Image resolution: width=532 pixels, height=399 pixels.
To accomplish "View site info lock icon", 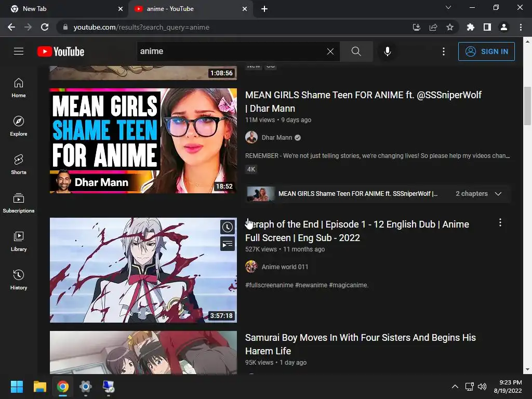I will click(x=65, y=27).
